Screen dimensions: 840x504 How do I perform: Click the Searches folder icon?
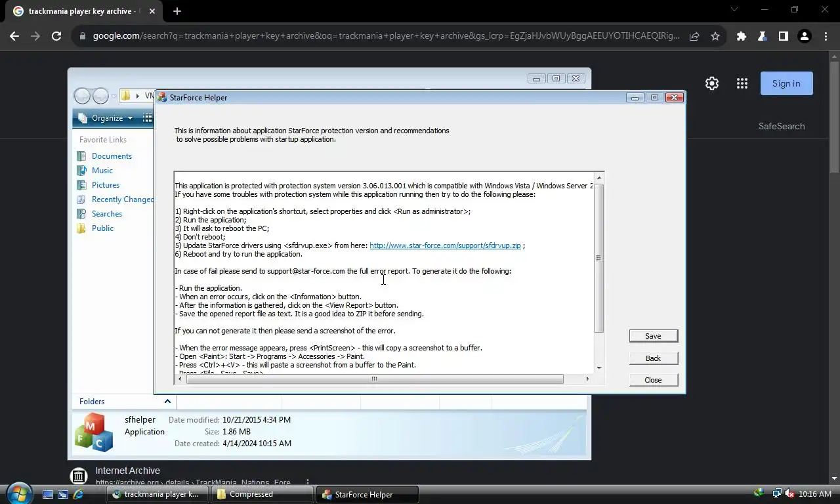pos(81,214)
